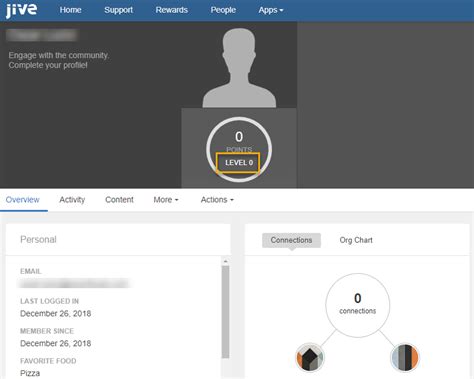Open the right striped connection avatar
Viewport: 474px width, 379px height.
click(405, 357)
